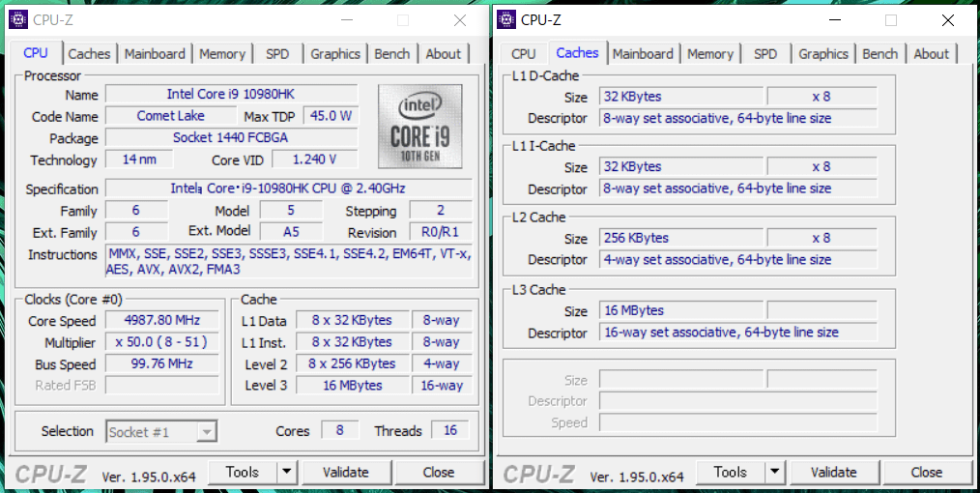Open Bench tab in left CPU-Z window
The image size is (980, 493).
coord(392,54)
